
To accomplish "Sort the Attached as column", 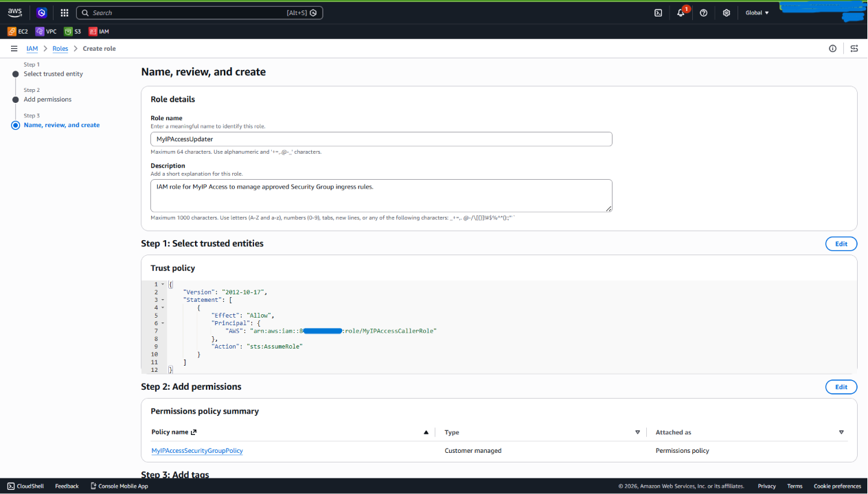I will click(841, 432).
